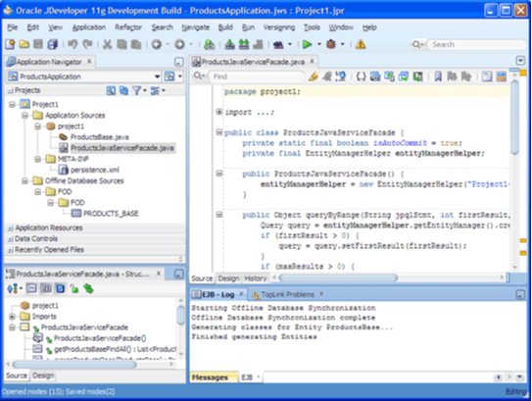Click the top-right Search field
This screenshot has width=532, height=401.
coord(478,44)
